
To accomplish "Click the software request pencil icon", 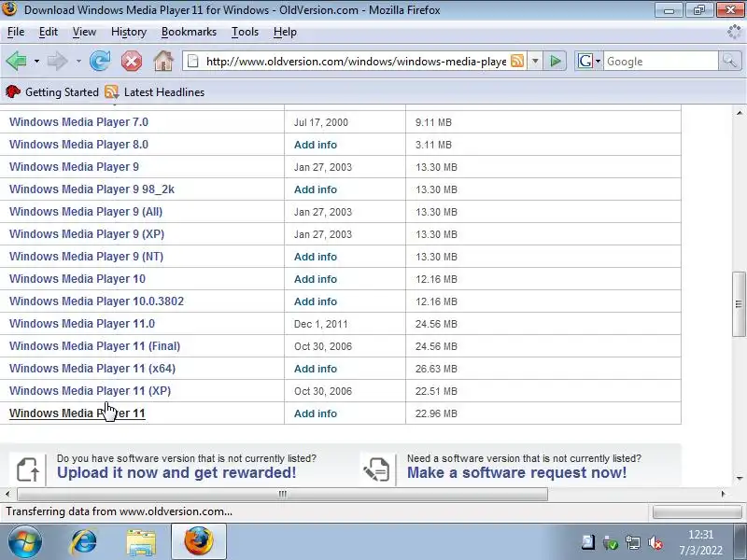I will 377,469.
